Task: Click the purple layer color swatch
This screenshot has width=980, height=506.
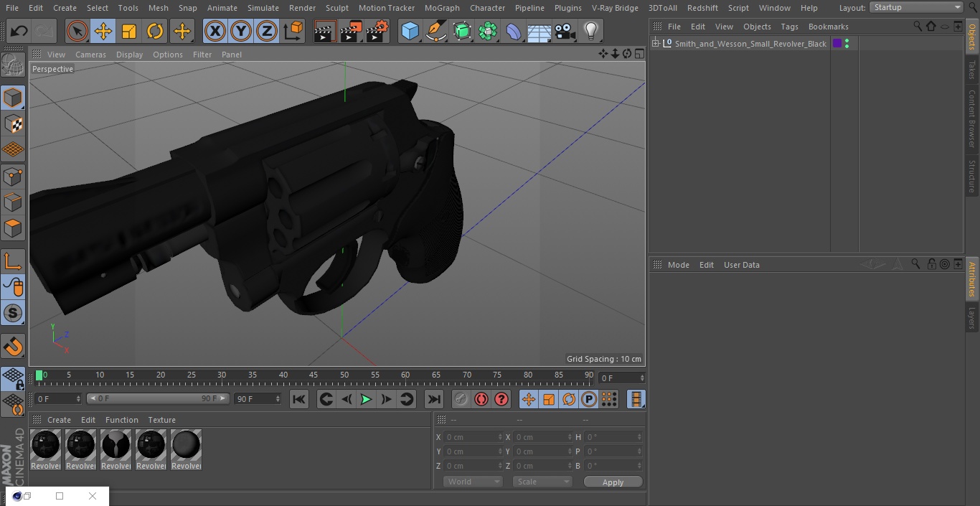Action: click(x=837, y=44)
